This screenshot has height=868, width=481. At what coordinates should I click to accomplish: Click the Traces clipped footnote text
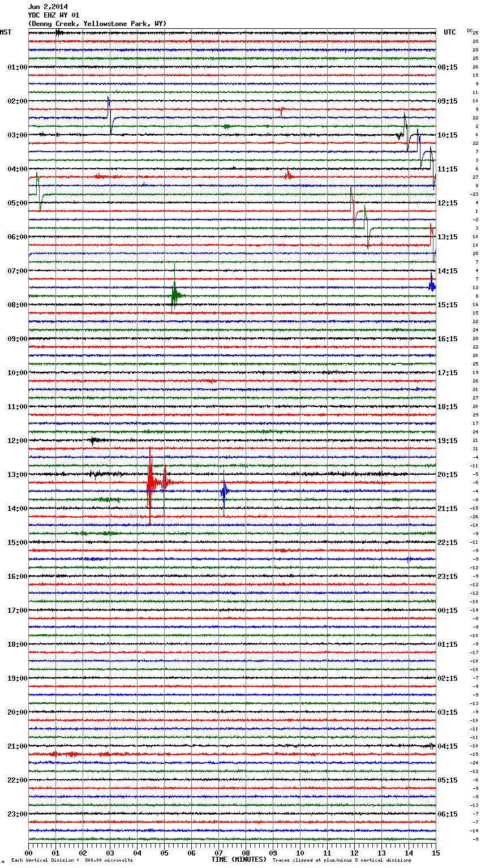coord(342,861)
